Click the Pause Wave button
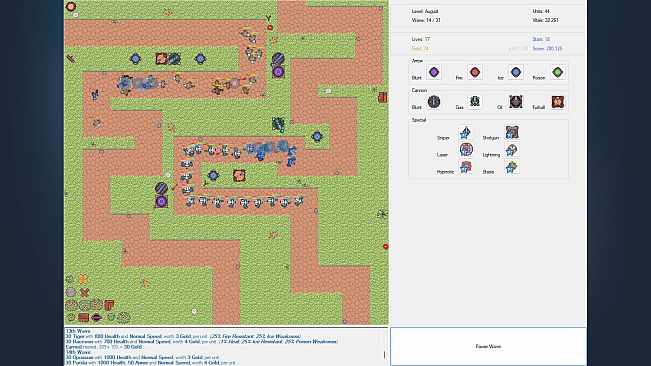 488,346
